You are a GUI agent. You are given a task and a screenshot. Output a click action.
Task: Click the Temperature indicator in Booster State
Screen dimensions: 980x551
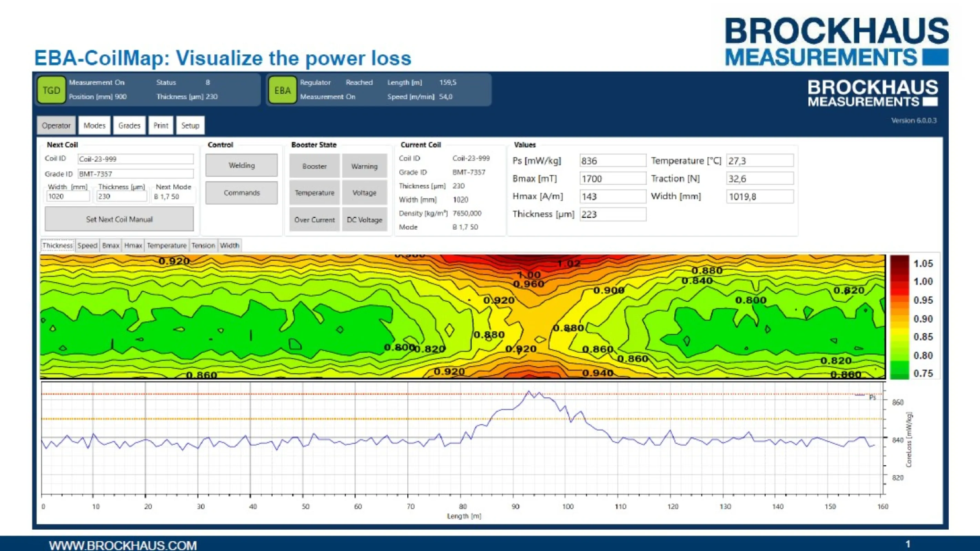(314, 193)
